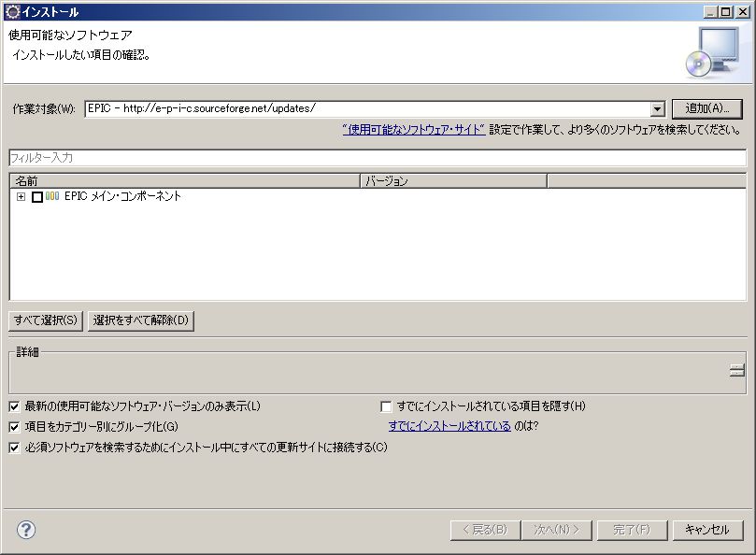Screen dimensions: 756x555
Task: Click the 追加(A)... button
Action: [706, 108]
